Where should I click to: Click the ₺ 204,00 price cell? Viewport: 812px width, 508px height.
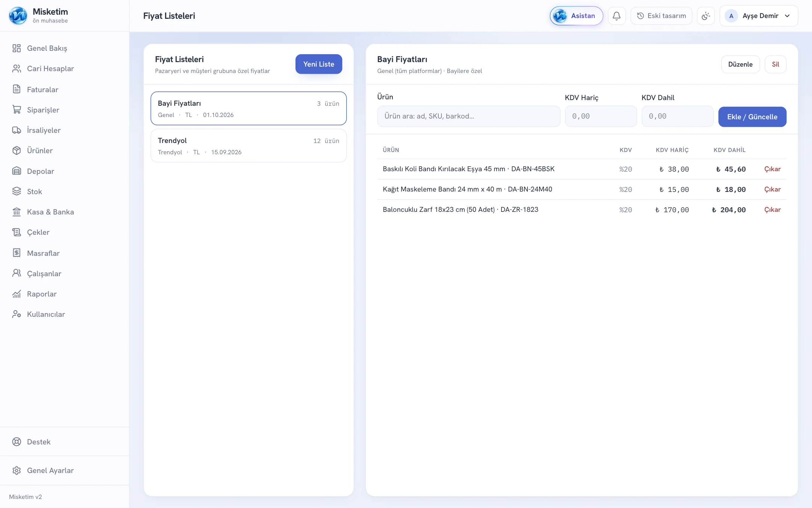coord(729,210)
